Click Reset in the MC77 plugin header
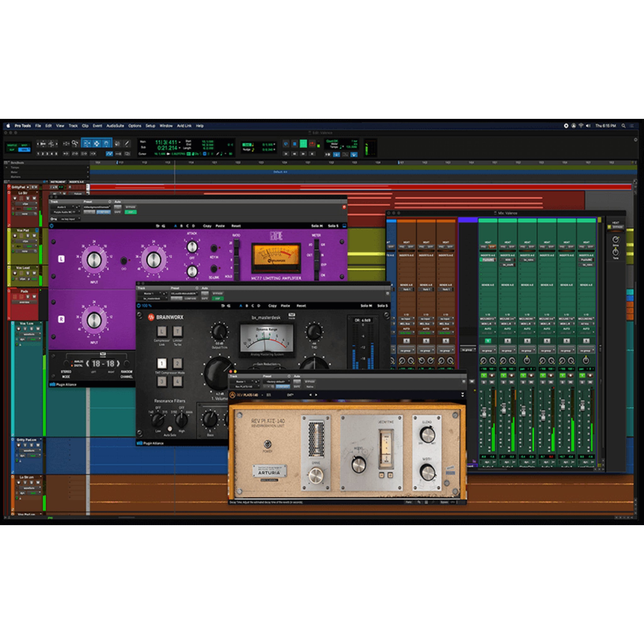644x644 pixels. (236, 226)
